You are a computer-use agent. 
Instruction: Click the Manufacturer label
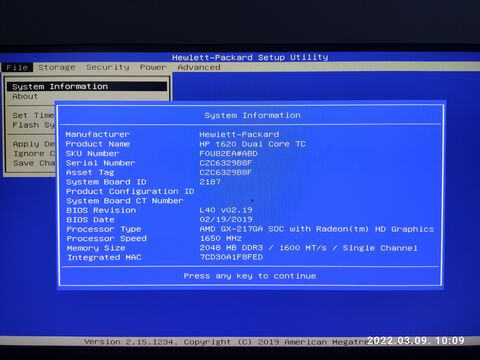click(97, 134)
